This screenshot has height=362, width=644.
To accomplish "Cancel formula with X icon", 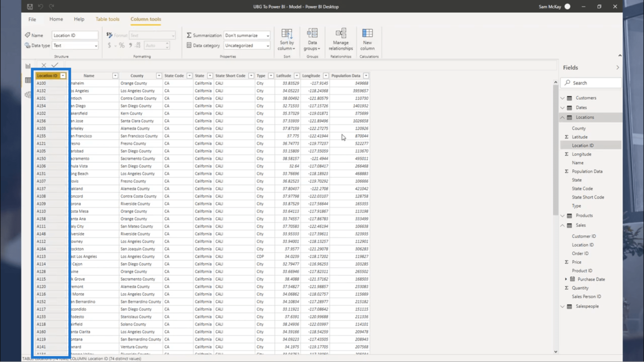I will [x=44, y=65].
